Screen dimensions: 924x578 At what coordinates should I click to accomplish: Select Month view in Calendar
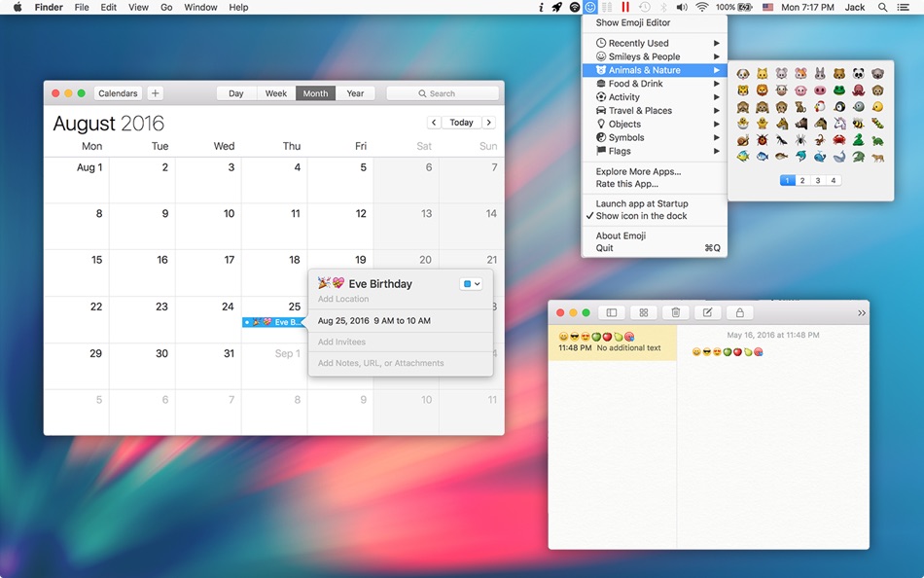[315, 93]
